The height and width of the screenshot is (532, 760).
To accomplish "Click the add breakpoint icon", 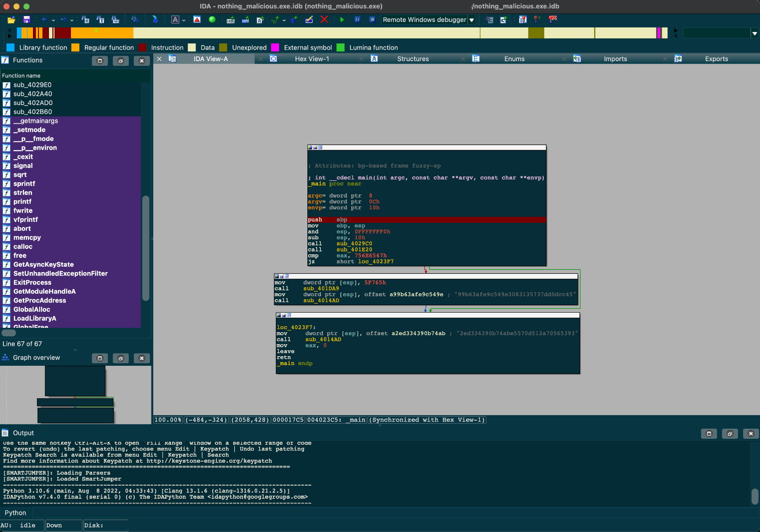I will pyautogui.click(x=537, y=20).
